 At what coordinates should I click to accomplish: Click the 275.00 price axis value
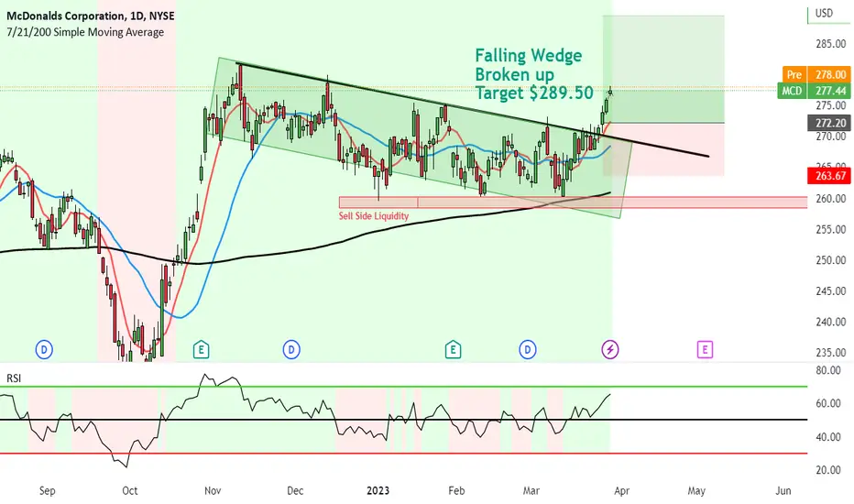(x=830, y=105)
